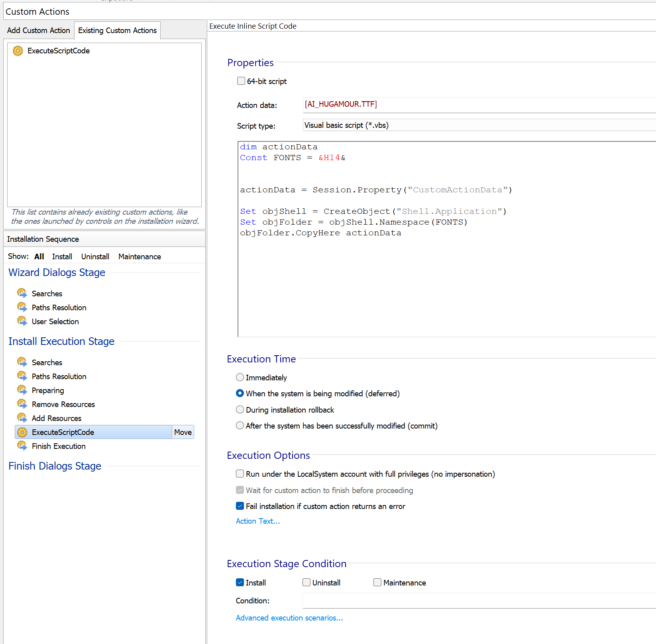This screenshot has width=656, height=644.
Task: Switch to the Add Custom Action tab
Action: pos(39,31)
